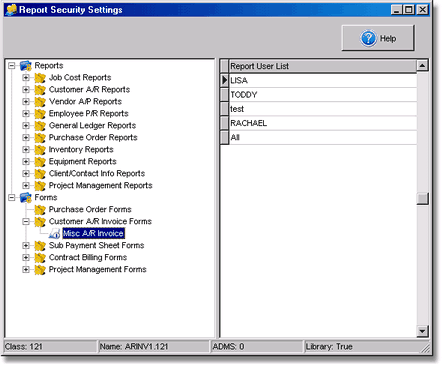Expand General Ledger Reports node
Viewport: 443px width, 366px height.
click(26, 126)
